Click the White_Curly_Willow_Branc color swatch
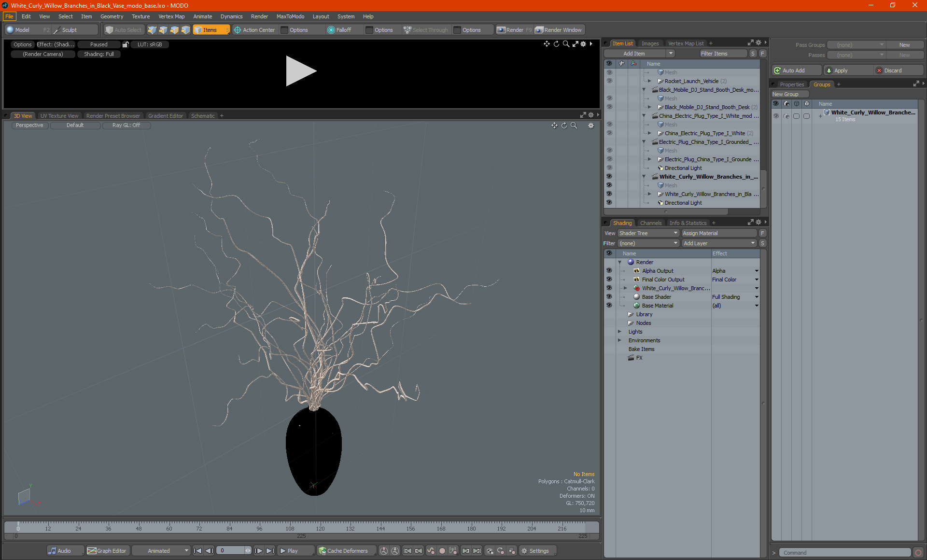The image size is (927, 560). tap(636, 288)
